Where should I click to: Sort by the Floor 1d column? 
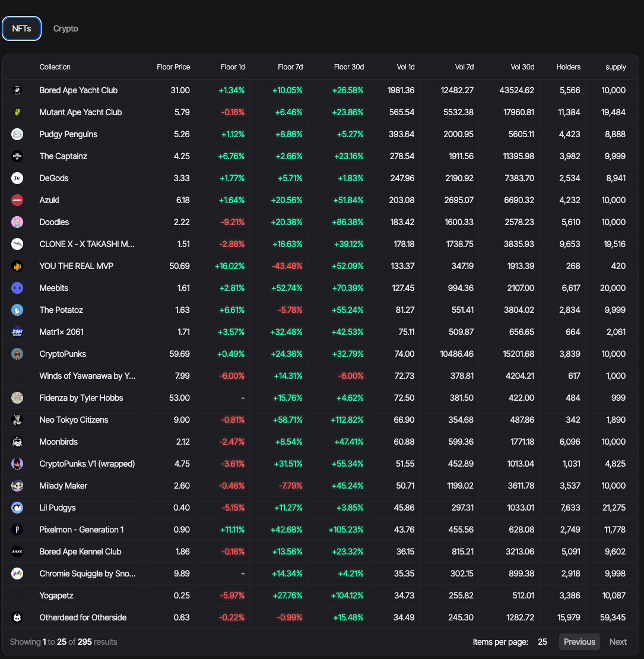coord(233,67)
